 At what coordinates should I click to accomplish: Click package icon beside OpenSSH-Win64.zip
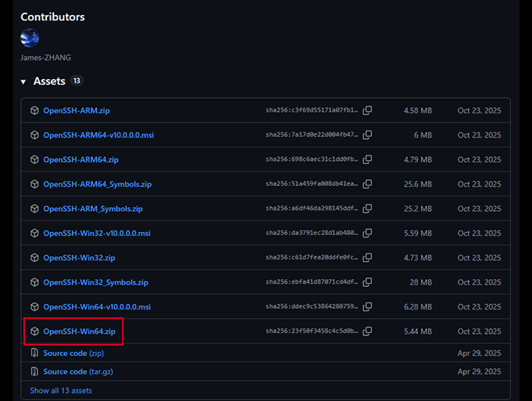pos(34,331)
